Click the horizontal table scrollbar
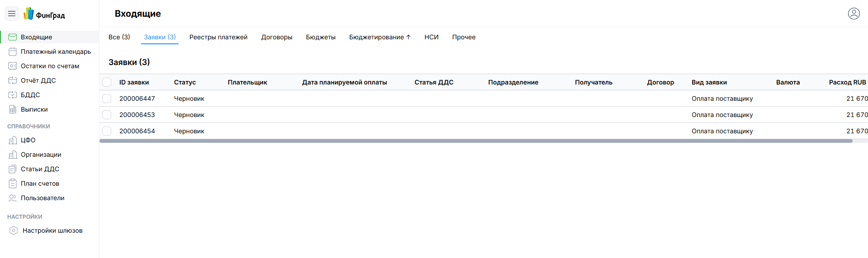 coord(476,141)
